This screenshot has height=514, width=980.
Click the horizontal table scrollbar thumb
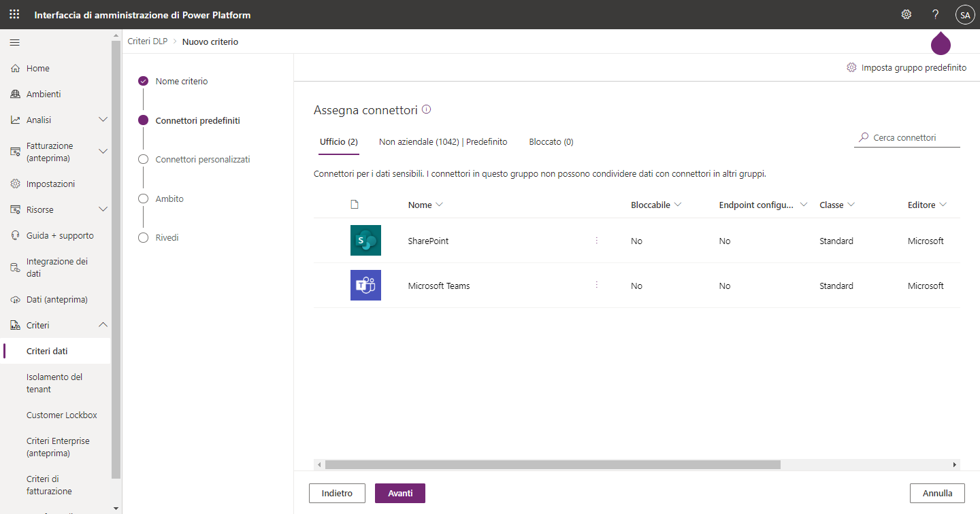click(553, 465)
